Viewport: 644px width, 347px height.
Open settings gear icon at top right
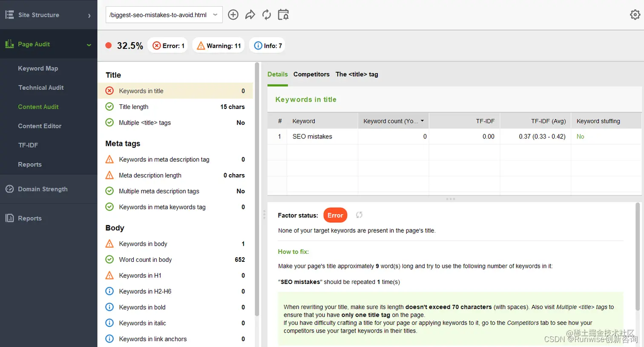(x=635, y=15)
